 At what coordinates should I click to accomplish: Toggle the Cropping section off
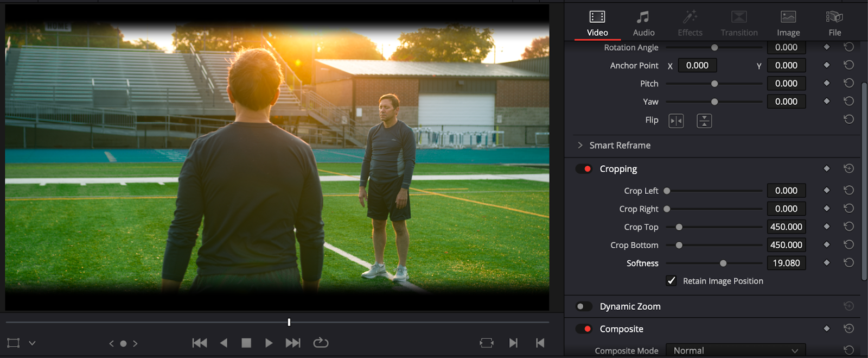[x=584, y=169]
